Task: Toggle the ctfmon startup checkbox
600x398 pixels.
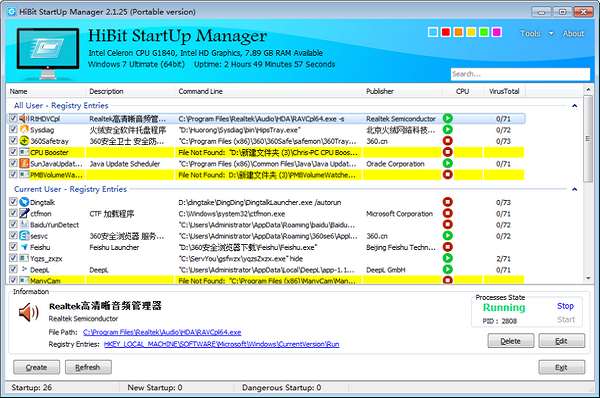Action: pyautogui.click(x=13, y=213)
